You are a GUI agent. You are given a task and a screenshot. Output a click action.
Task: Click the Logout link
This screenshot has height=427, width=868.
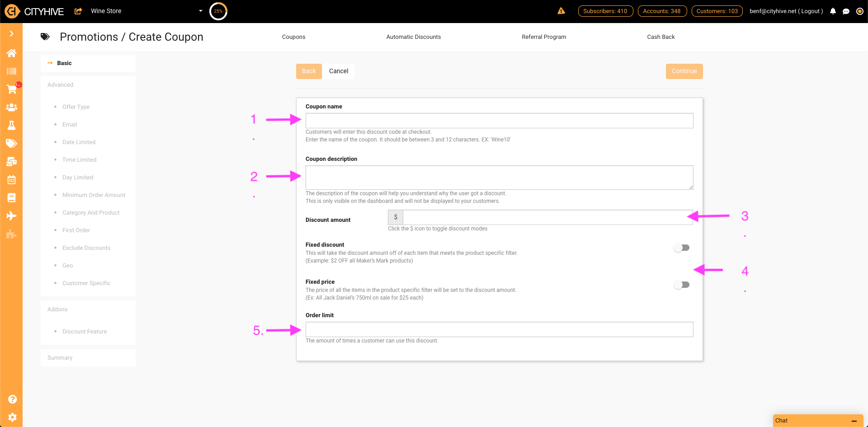(811, 11)
